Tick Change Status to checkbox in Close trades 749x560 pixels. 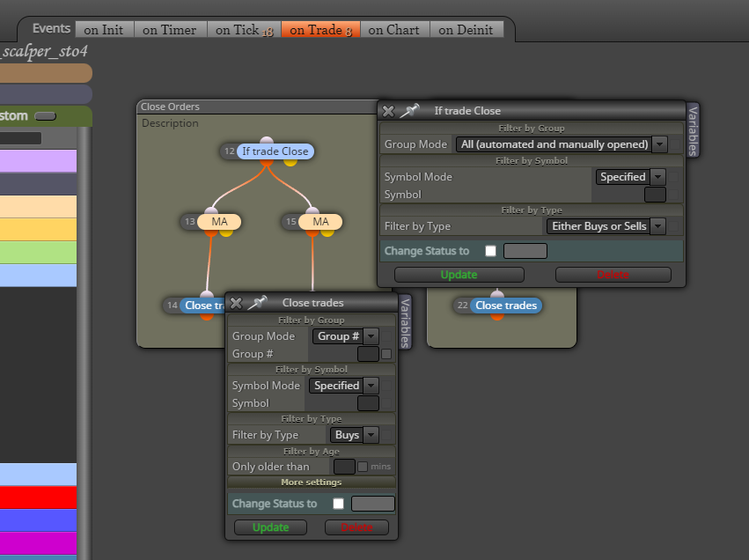338,504
